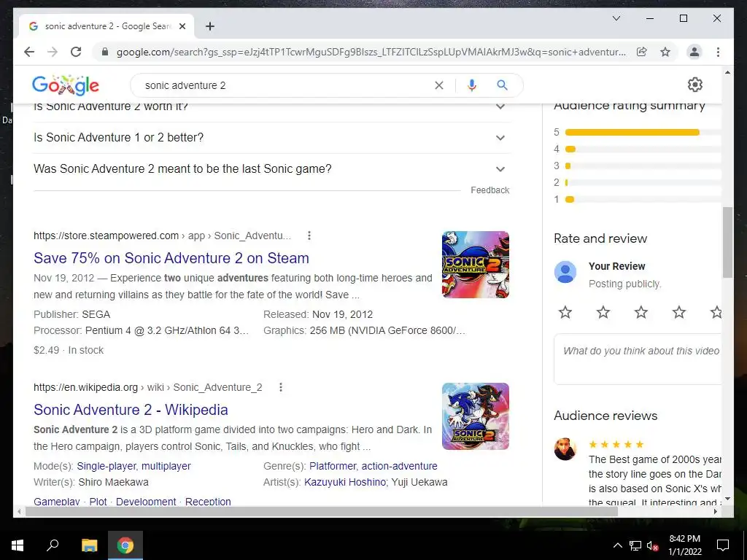This screenshot has height=560, width=747.
Task: Click the Feedback link under questions
Action: click(489, 190)
